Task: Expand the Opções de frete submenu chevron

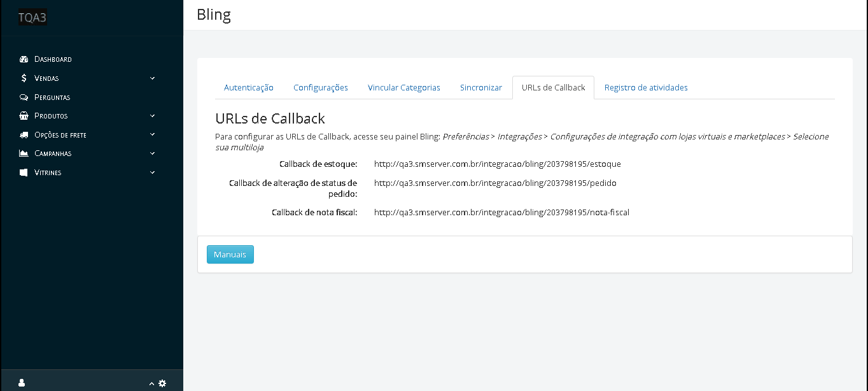Action: (x=152, y=134)
